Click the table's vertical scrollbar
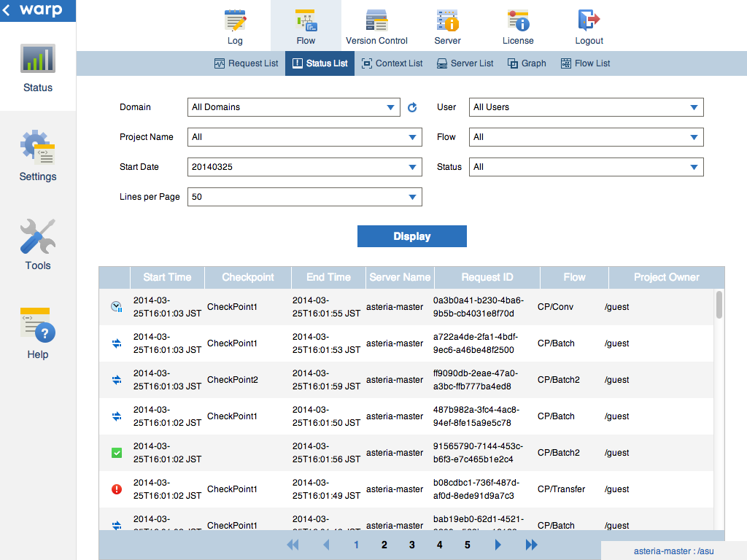The height and width of the screenshot is (560, 747). coord(719,305)
